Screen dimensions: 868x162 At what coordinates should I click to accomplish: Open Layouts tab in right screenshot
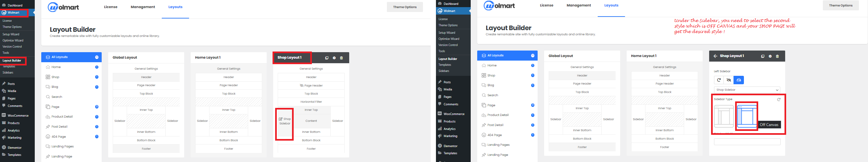[611, 6]
